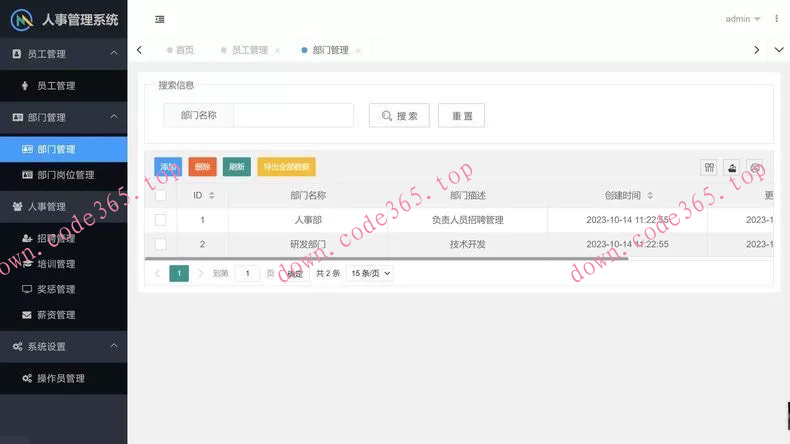The image size is (790, 444).
Task: Close the 员工管理 tab
Action: tap(278, 50)
